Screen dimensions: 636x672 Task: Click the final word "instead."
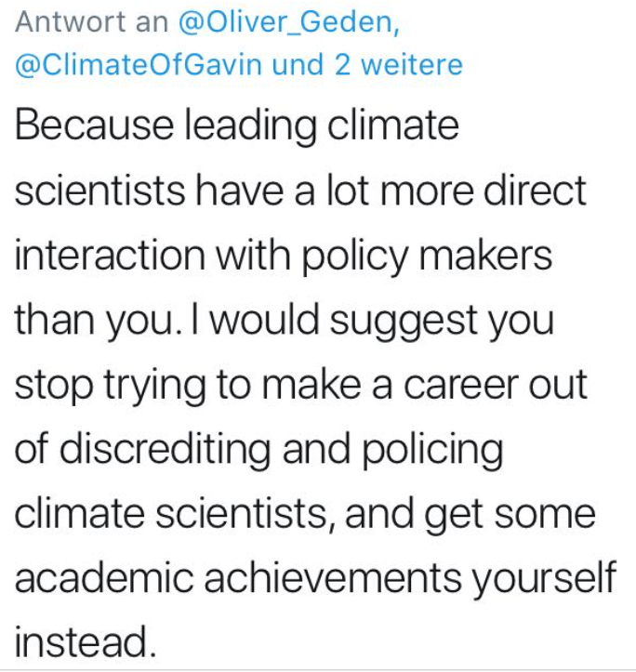coord(86,642)
